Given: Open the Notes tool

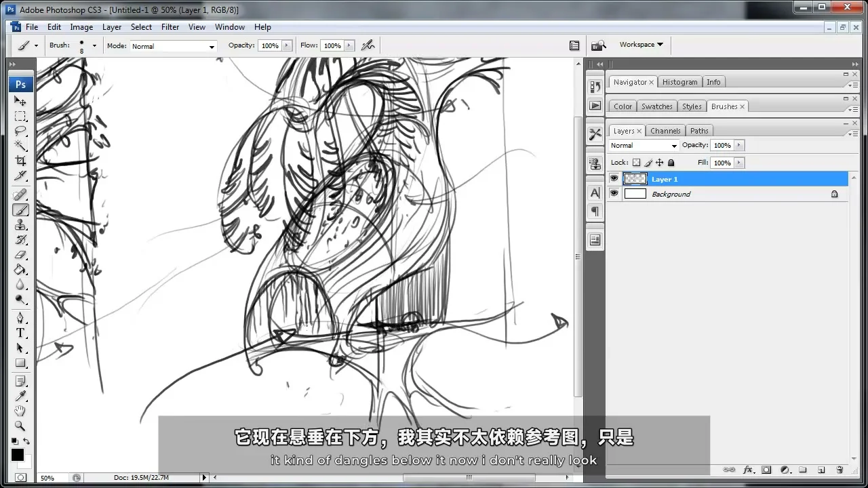Looking at the screenshot, I should 20,381.
